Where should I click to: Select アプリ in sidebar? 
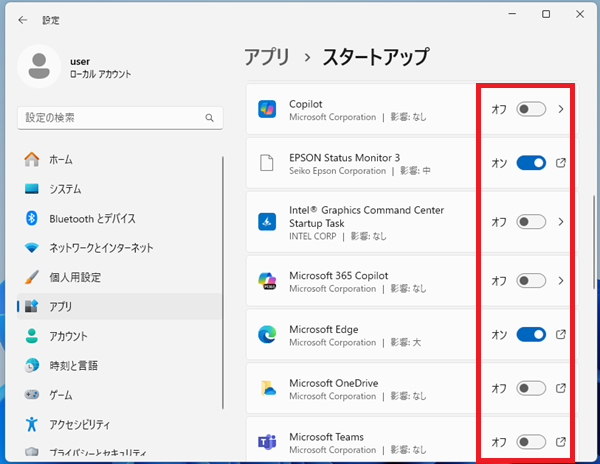(x=119, y=306)
